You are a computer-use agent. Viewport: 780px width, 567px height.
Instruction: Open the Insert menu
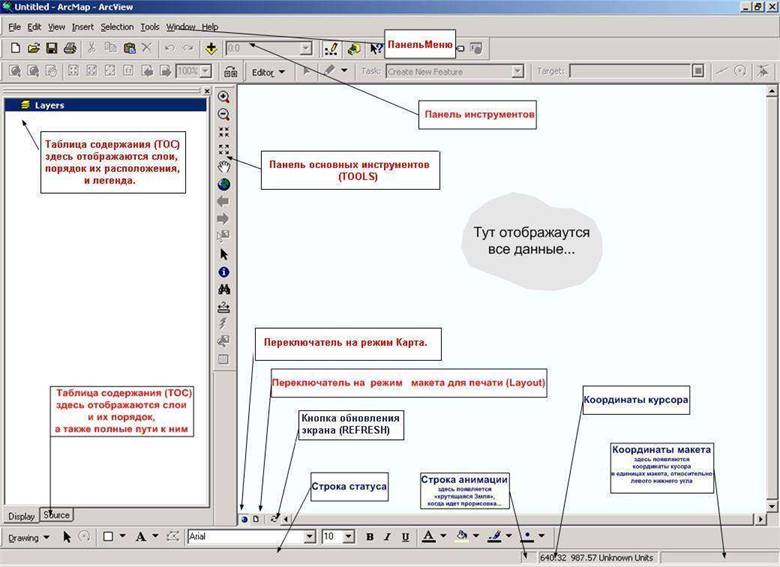(x=83, y=27)
